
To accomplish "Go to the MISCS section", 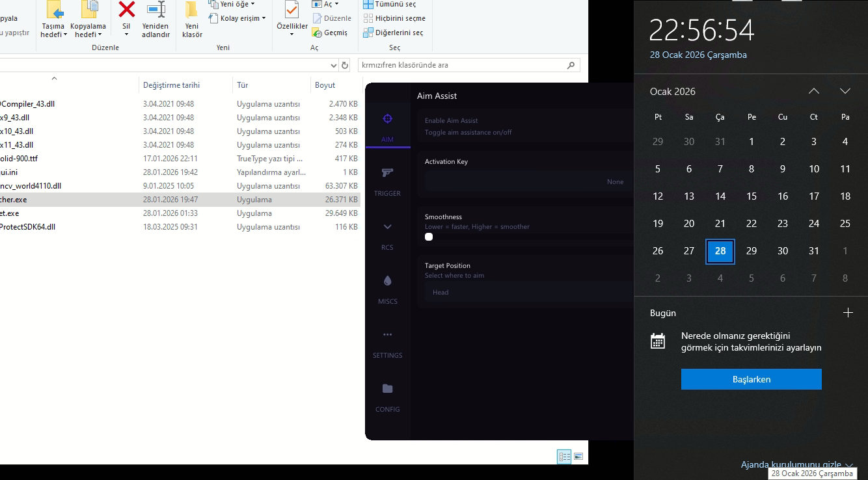I will (387, 289).
